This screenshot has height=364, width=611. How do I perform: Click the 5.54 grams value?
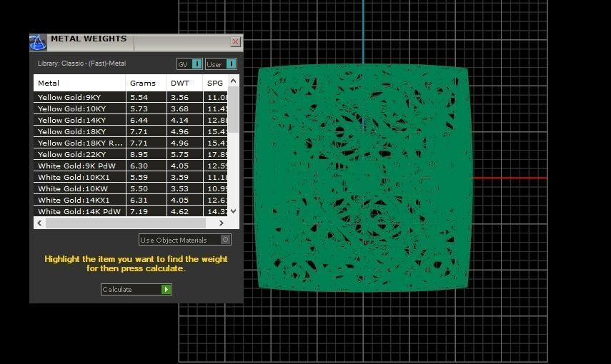point(139,97)
